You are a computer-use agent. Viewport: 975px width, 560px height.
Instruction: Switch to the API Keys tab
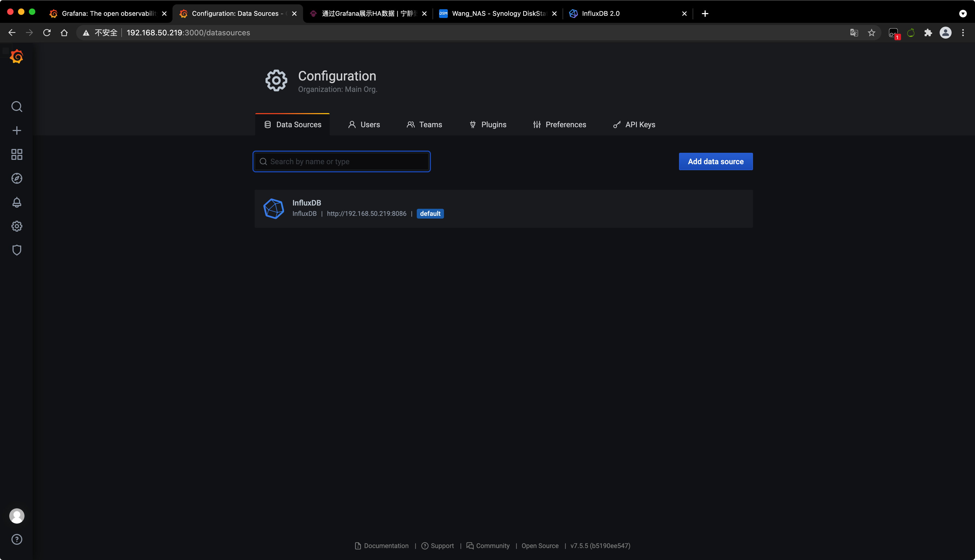[x=634, y=125]
